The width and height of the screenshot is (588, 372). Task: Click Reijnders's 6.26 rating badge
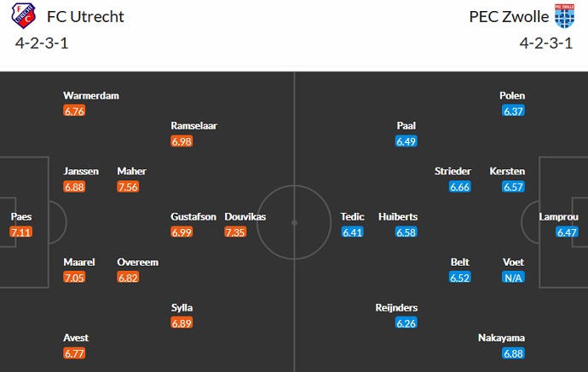tap(406, 323)
